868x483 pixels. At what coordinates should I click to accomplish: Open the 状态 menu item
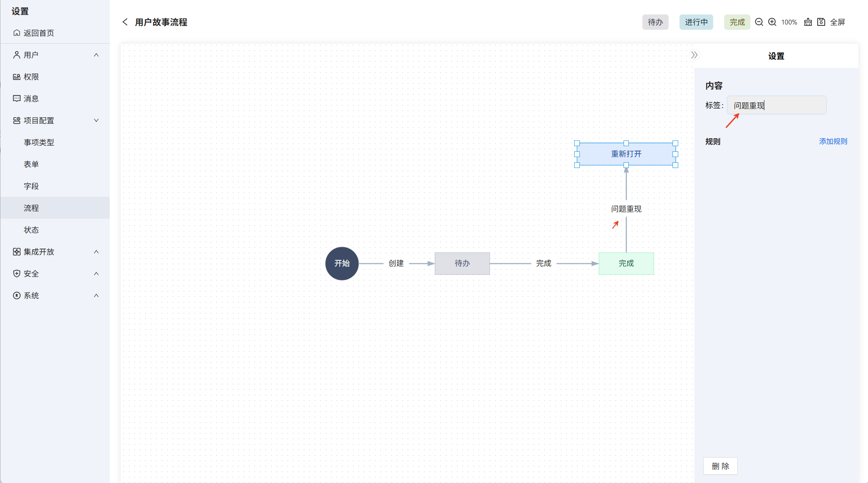click(31, 230)
